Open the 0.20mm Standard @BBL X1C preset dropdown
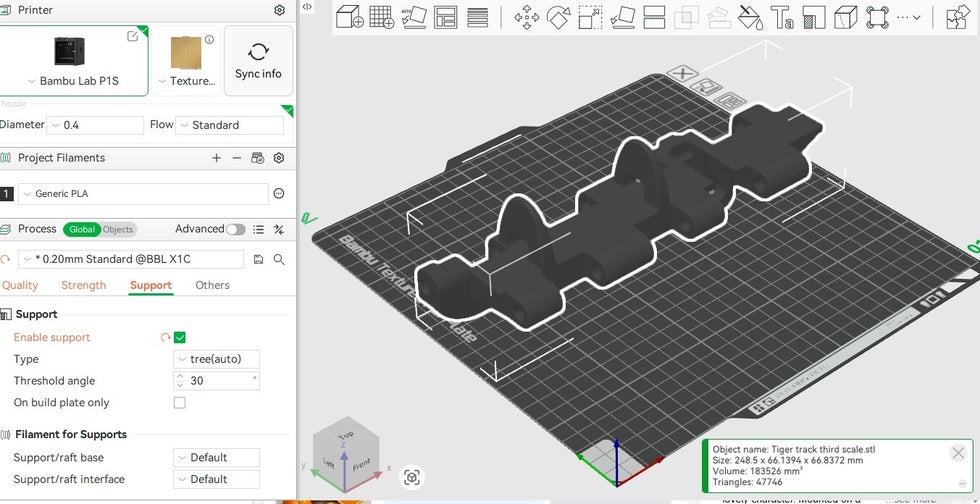980x504 pixels. tap(131, 260)
